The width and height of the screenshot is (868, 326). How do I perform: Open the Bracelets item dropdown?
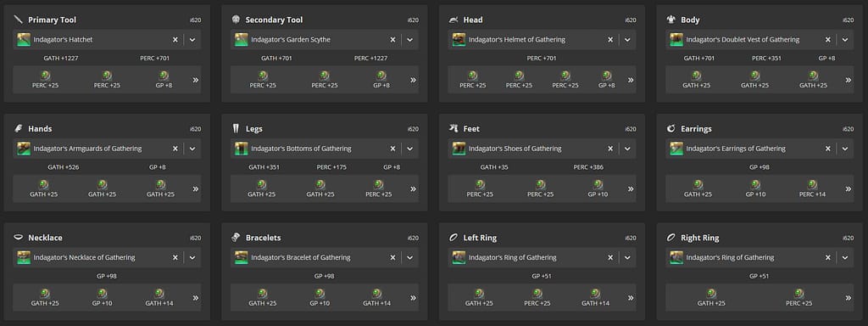click(409, 258)
